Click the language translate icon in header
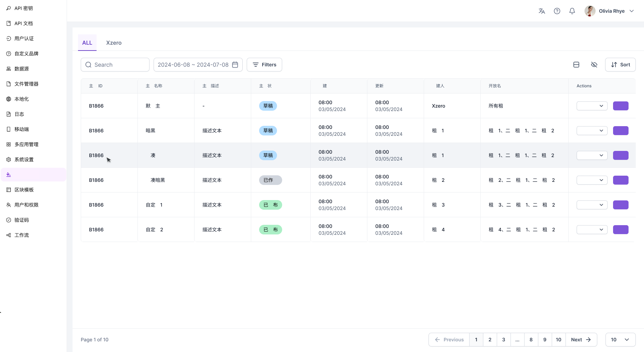The width and height of the screenshot is (644, 352). coord(542,11)
